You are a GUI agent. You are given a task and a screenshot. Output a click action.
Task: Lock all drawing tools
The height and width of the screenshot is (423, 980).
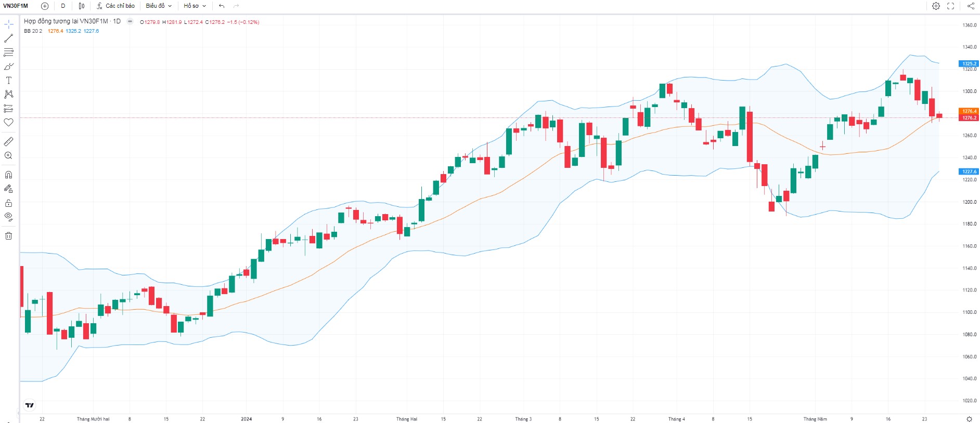pyautogui.click(x=8, y=203)
